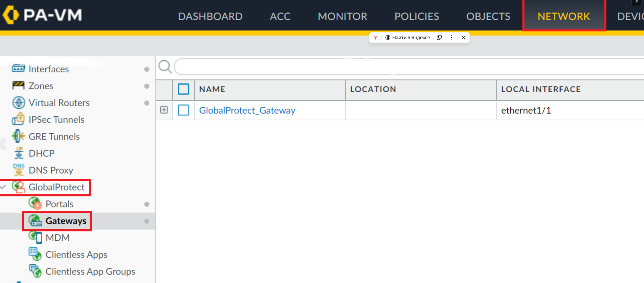
Task: Select GRE Tunnels in the sidebar
Action: click(54, 137)
